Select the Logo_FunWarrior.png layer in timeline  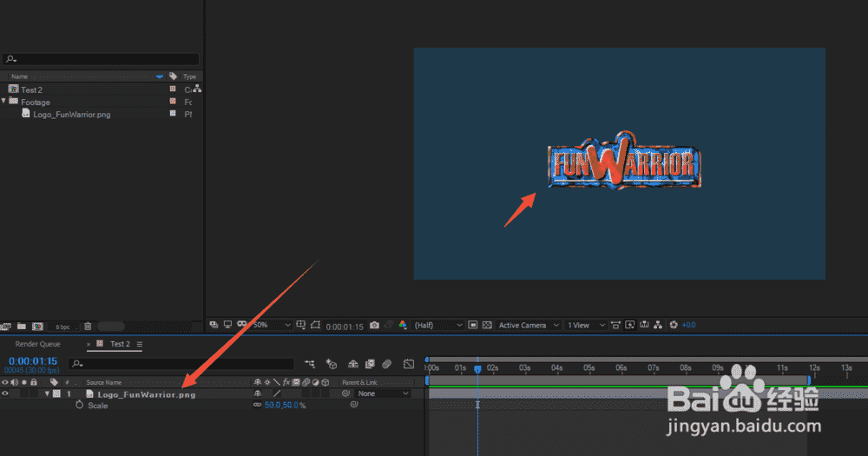pos(147,394)
